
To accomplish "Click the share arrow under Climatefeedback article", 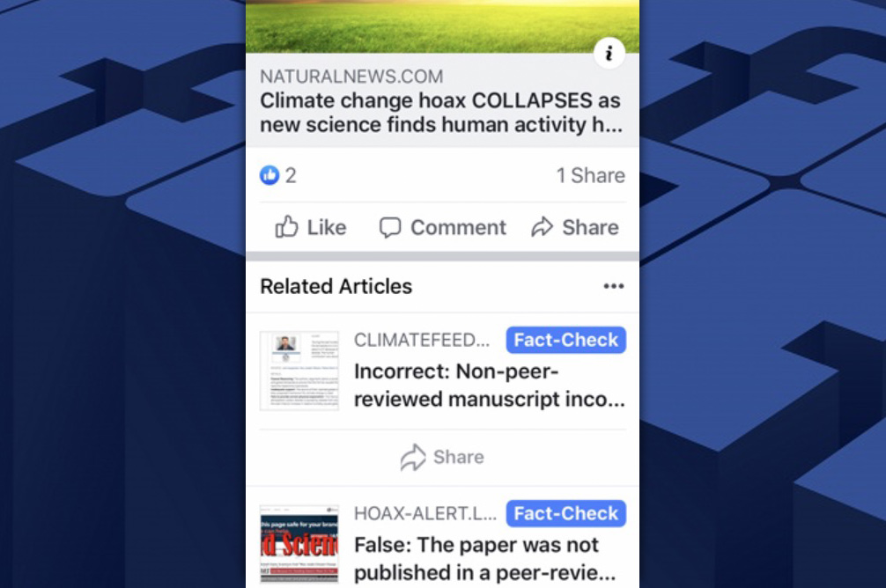I will pyautogui.click(x=413, y=457).
